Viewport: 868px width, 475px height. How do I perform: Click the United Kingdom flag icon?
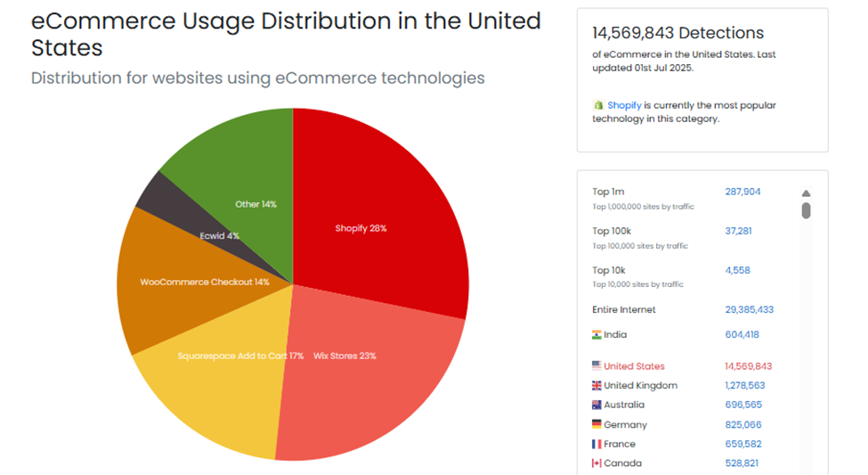[x=596, y=386]
